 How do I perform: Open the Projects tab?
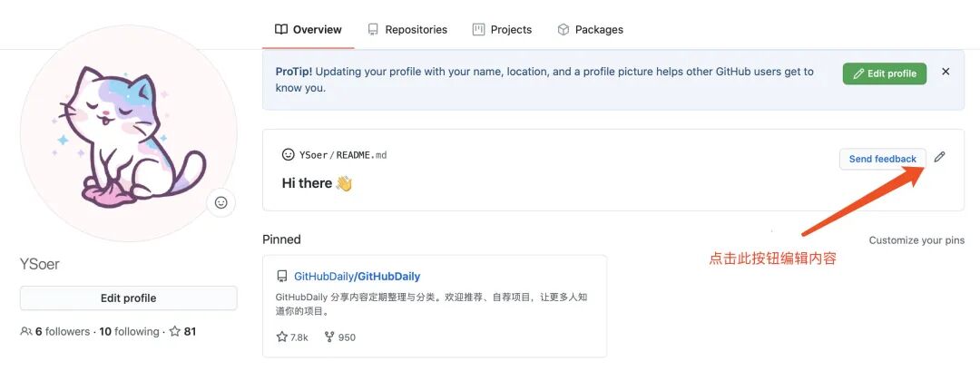tap(502, 29)
